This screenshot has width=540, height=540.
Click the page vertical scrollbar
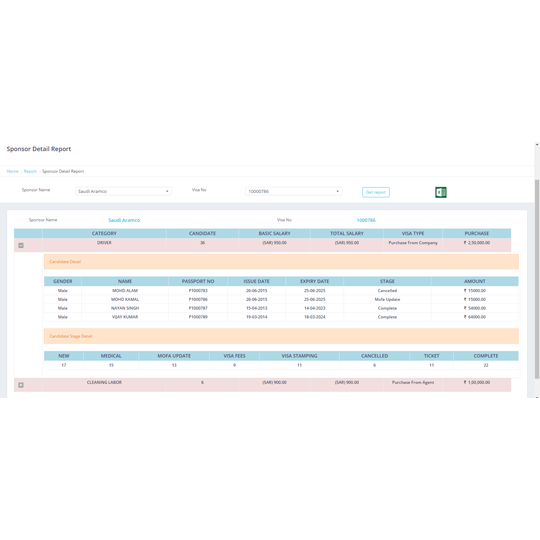[537, 279]
